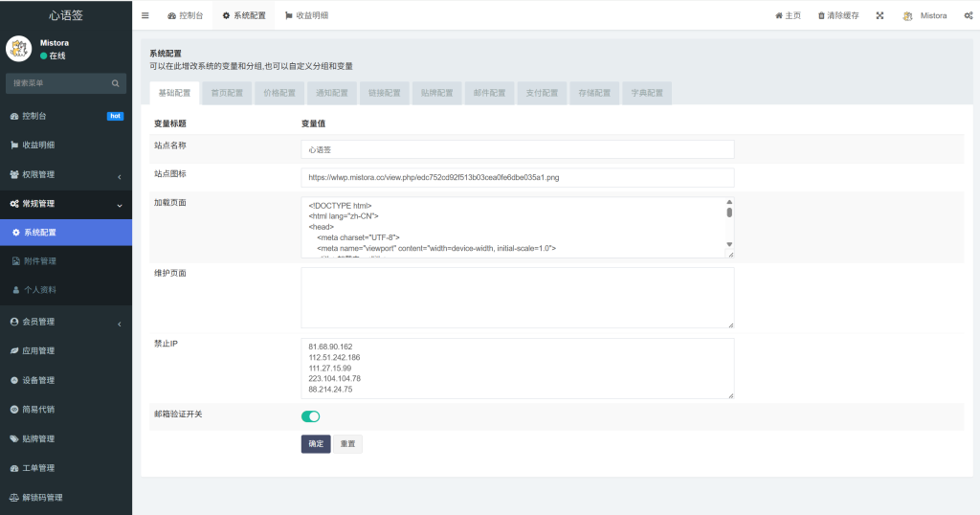Open the gears settings icon at top right
The height and width of the screenshot is (515, 980).
(969, 15)
